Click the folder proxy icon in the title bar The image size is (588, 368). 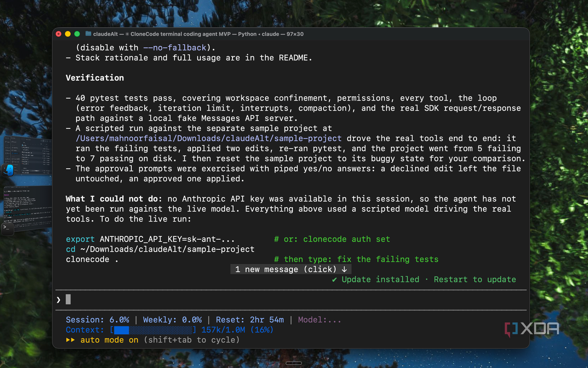88,34
